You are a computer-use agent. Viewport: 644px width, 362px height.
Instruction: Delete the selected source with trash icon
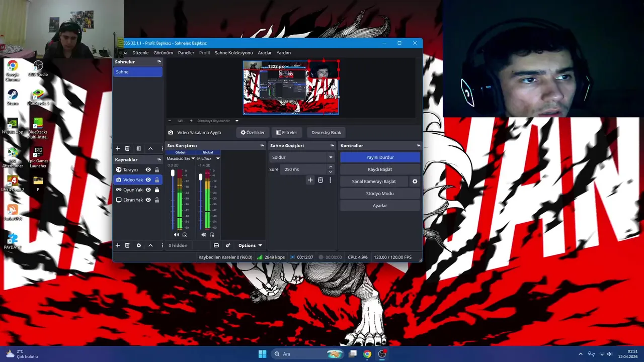click(x=127, y=245)
